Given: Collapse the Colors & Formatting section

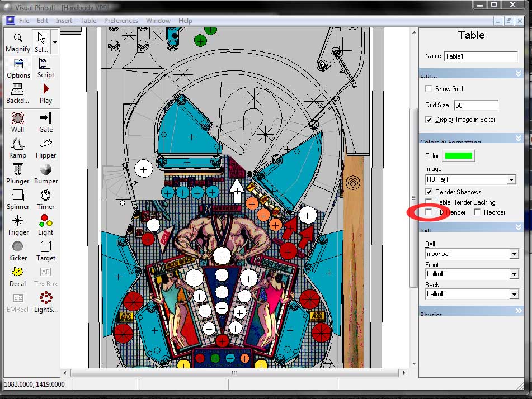Looking at the screenshot, I should (518, 138).
